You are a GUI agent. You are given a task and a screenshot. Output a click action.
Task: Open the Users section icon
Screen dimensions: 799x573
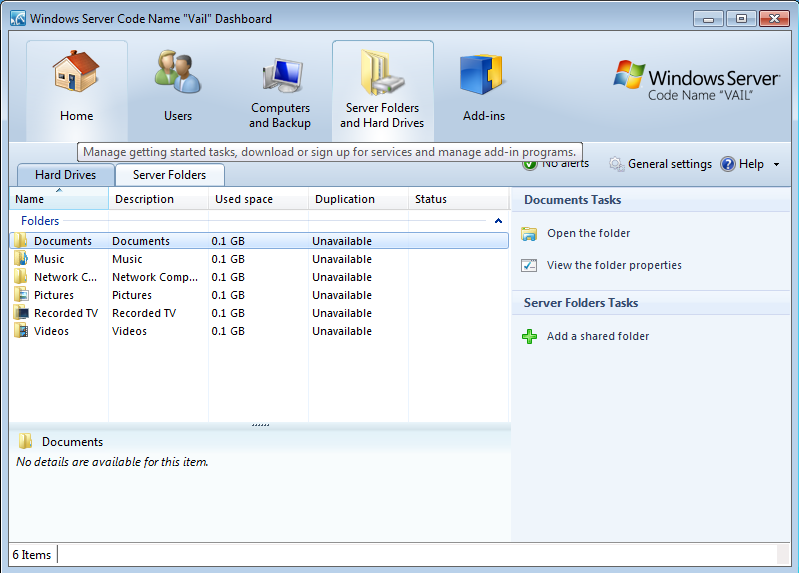coord(178,71)
